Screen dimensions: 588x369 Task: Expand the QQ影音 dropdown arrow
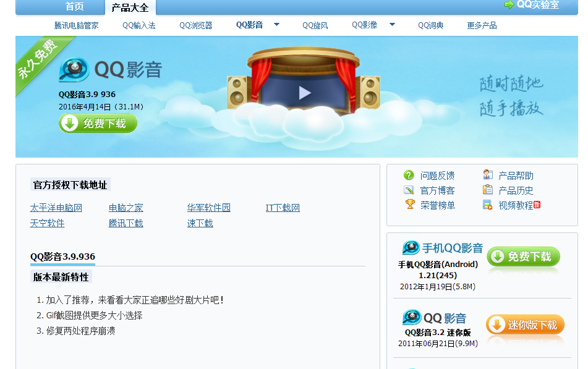point(276,25)
